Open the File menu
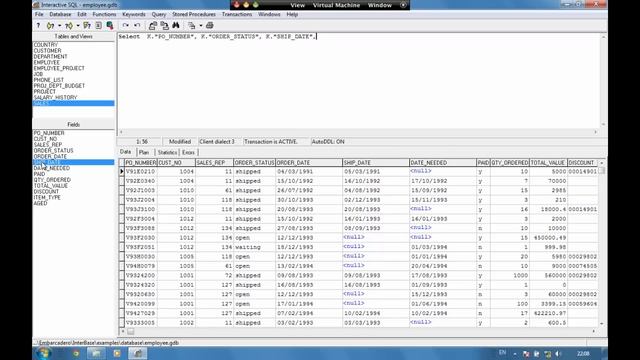640x360 pixels. pyautogui.click(x=39, y=14)
